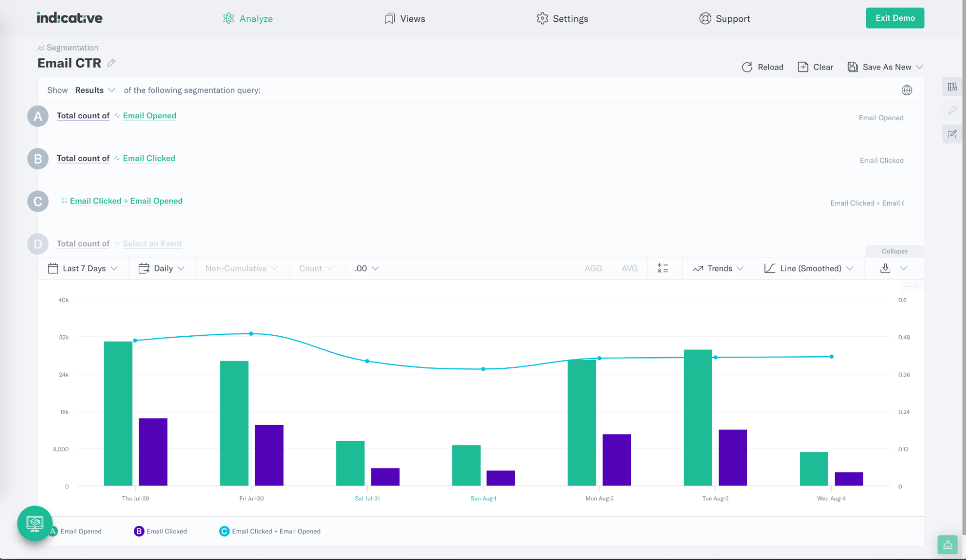
Task: Click the Mon Aug-2 green bar
Action: [x=582, y=423]
